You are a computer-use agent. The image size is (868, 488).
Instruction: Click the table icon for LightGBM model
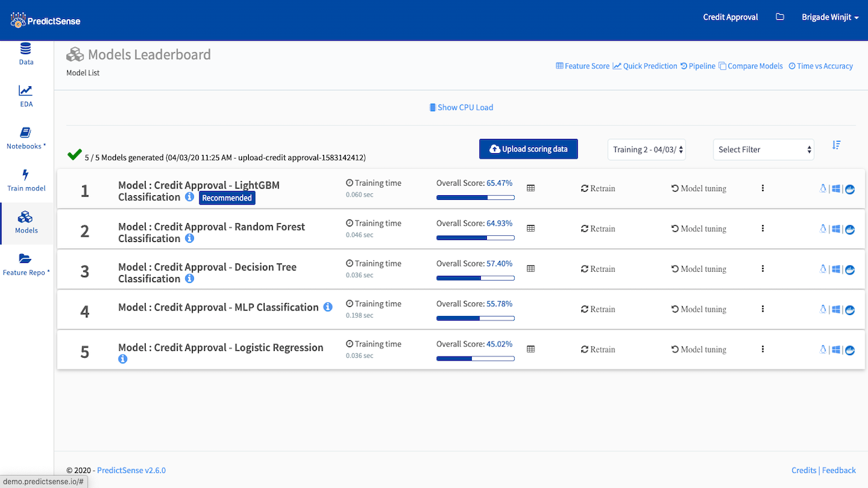pos(531,188)
